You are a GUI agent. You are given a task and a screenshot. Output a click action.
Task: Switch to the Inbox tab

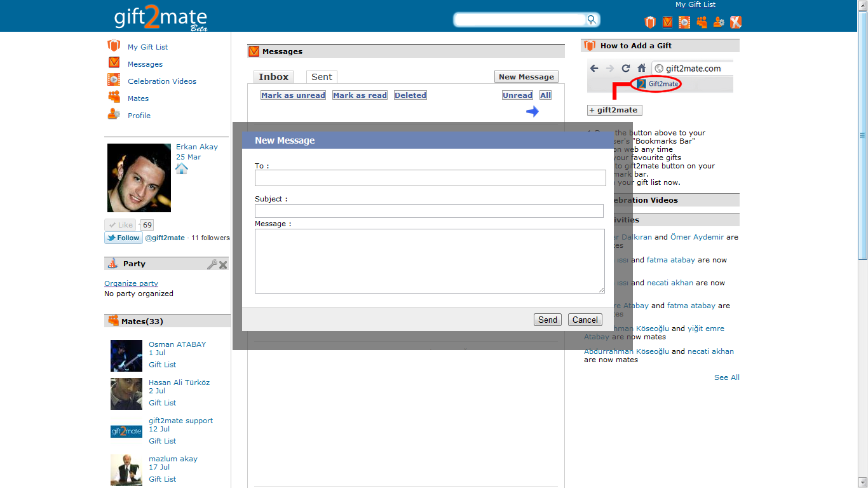pos(274,77)
